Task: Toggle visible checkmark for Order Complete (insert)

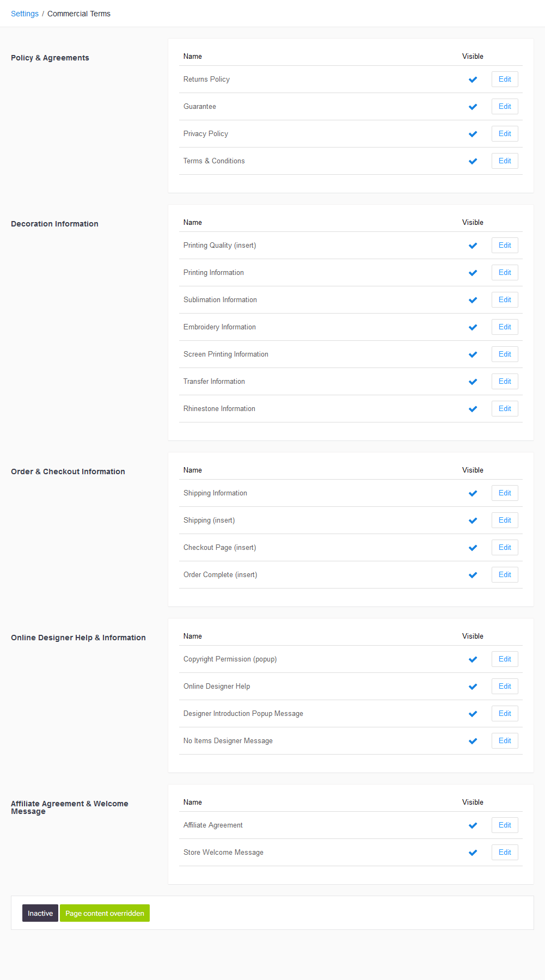Action: pyautogui.click(x=473, y=575)
